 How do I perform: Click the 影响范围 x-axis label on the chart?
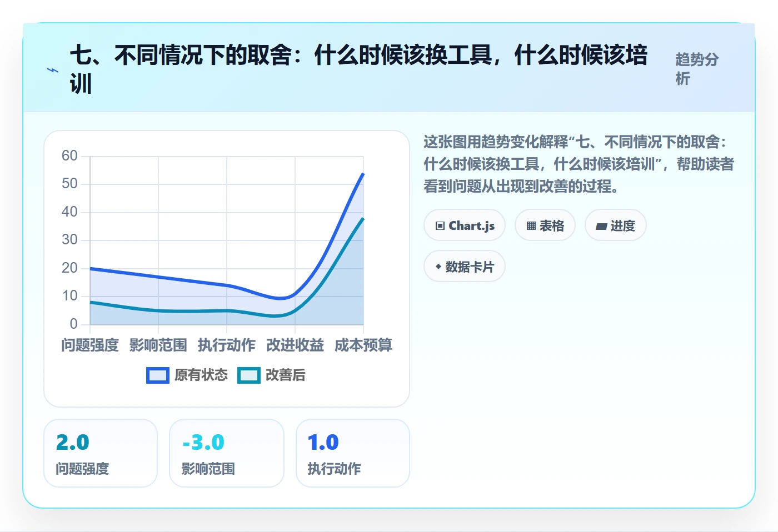click(158, 345)
